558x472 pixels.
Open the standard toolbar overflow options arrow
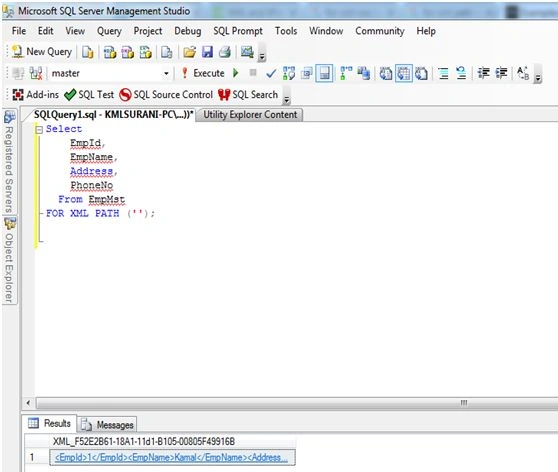(x=262, y=56)
